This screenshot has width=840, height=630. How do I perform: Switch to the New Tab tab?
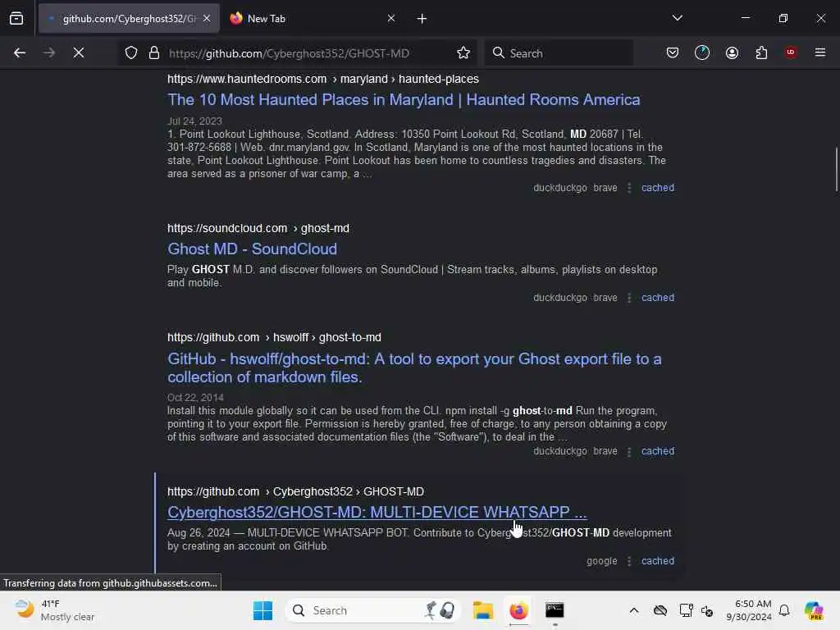click(x=312, y=19)
